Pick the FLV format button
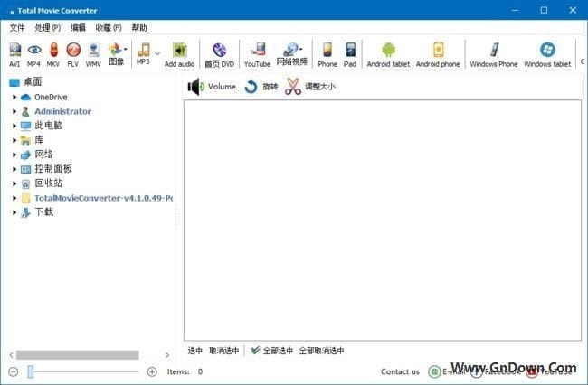588x385 pixels. click(73, 55)
